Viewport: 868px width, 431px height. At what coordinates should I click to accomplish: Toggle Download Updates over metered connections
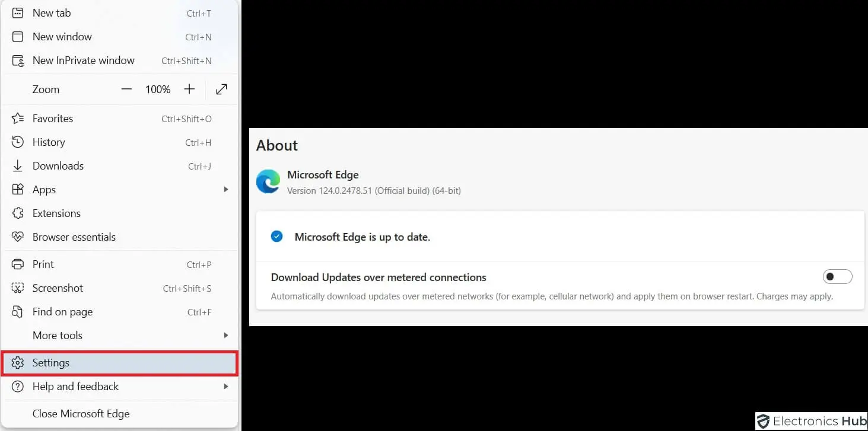tap(837, 277)
